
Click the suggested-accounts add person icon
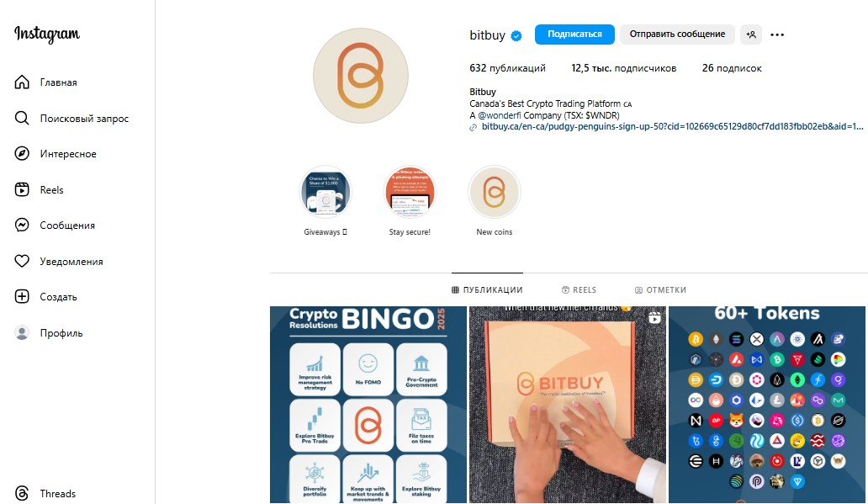(750, 34)
